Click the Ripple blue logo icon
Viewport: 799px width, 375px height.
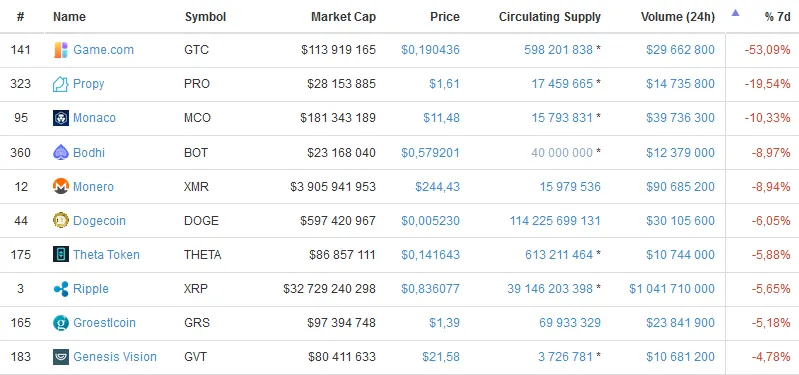point(61,289)
